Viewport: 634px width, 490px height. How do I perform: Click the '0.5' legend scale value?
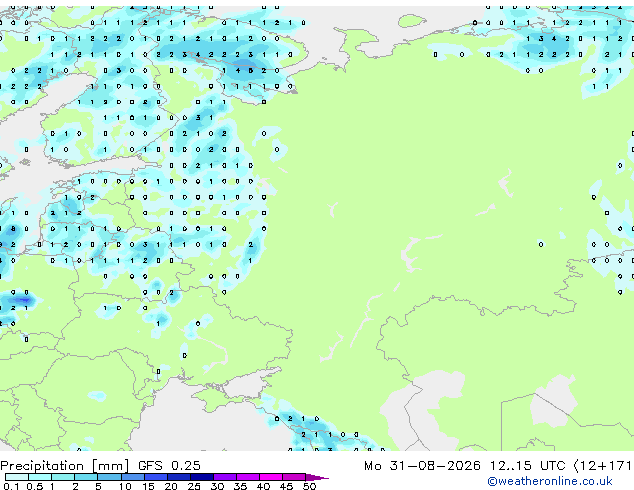(x=35, y=486)
